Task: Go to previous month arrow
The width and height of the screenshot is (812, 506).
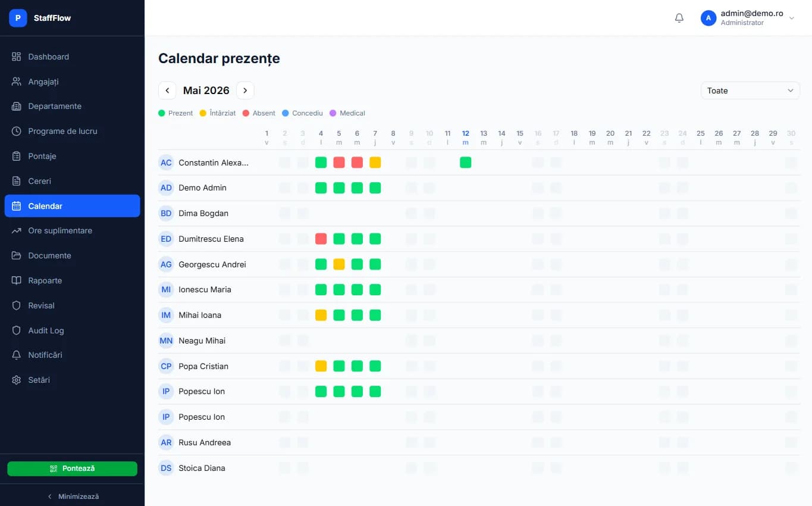Action: 167,90
